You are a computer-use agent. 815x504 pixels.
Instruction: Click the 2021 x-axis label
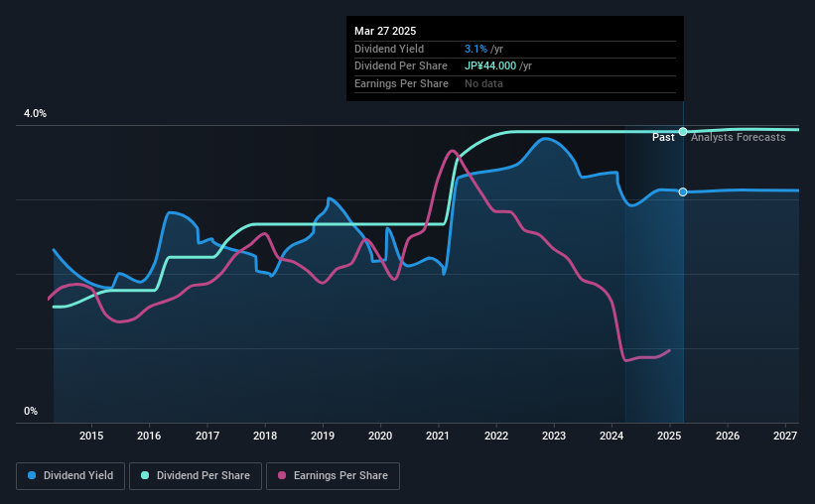coord(438,436)
